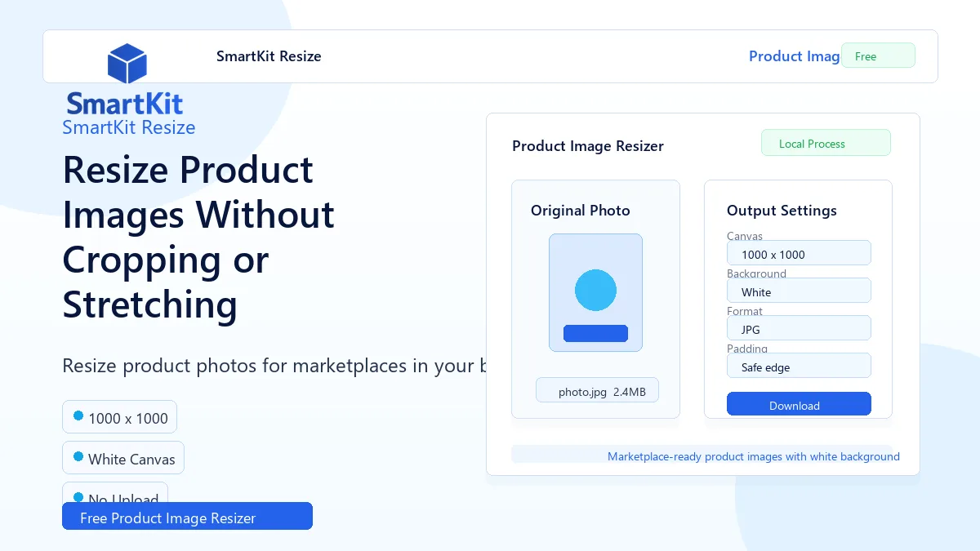The image size is (980, 551).
Task: Click the Resize Product Images headline
Action: (x=198, y=238)
